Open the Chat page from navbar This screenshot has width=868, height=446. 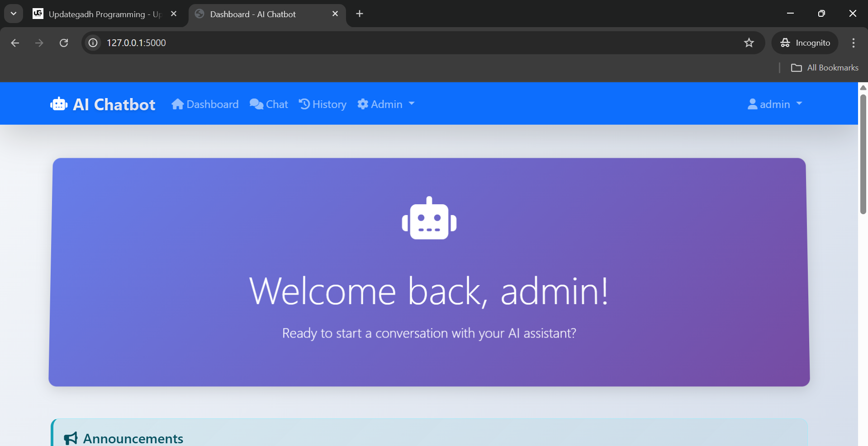[269, 104]
